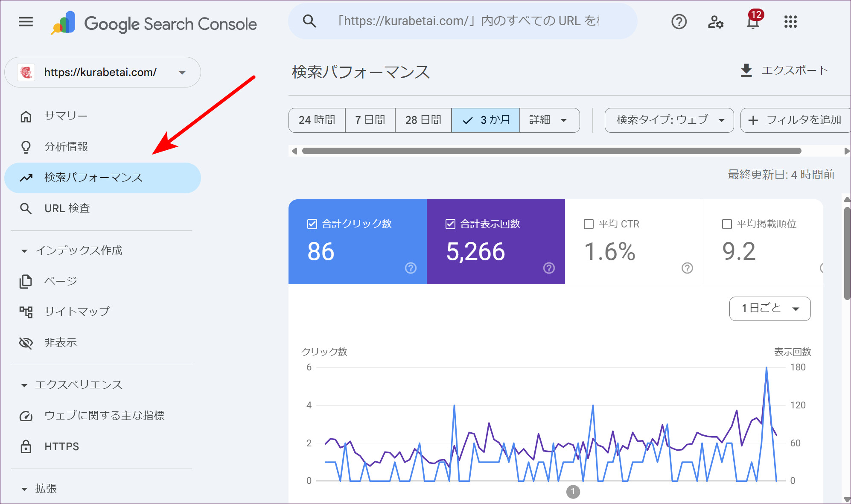The height and width of the screenshot is (504, 851).
Task: Click the gauge icon beside ウェブに関する主な指標
Action: pos(26,416)
